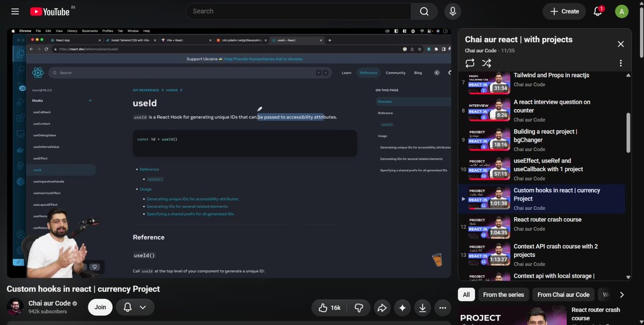Open playlist three-dot options menu

click(x=620, y=63)
